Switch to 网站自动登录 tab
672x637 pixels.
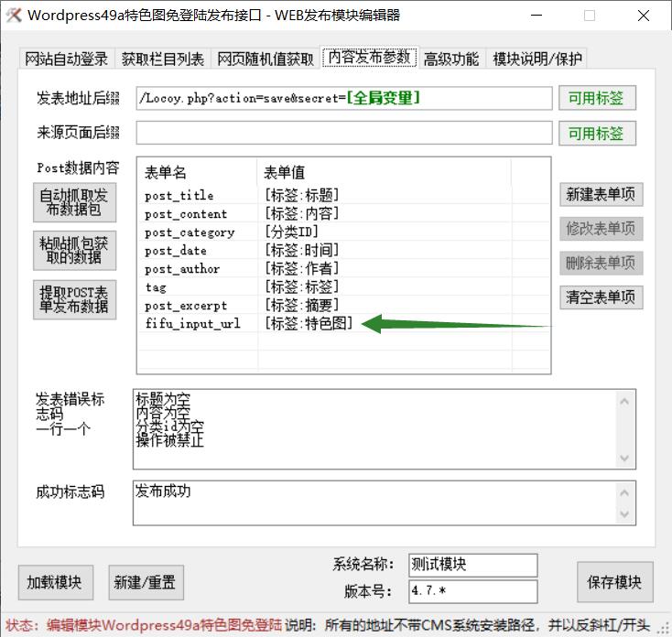point(67,59)
